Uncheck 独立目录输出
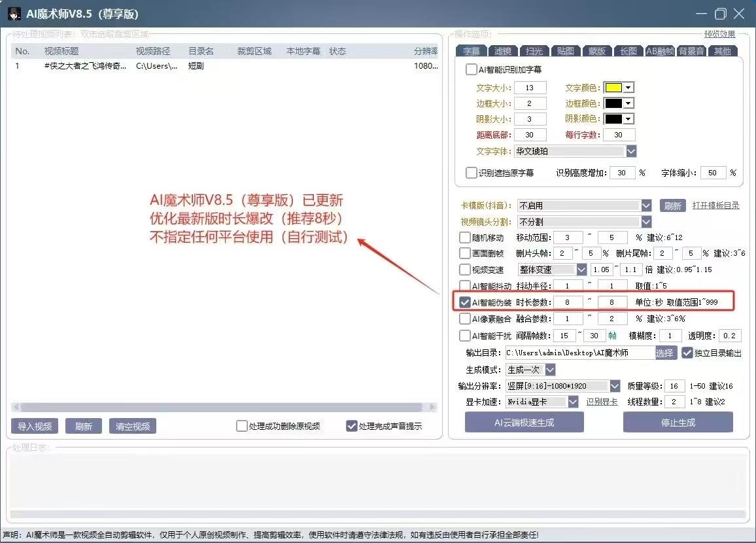This screenshot has width=756, height=543. pos(687,353)
